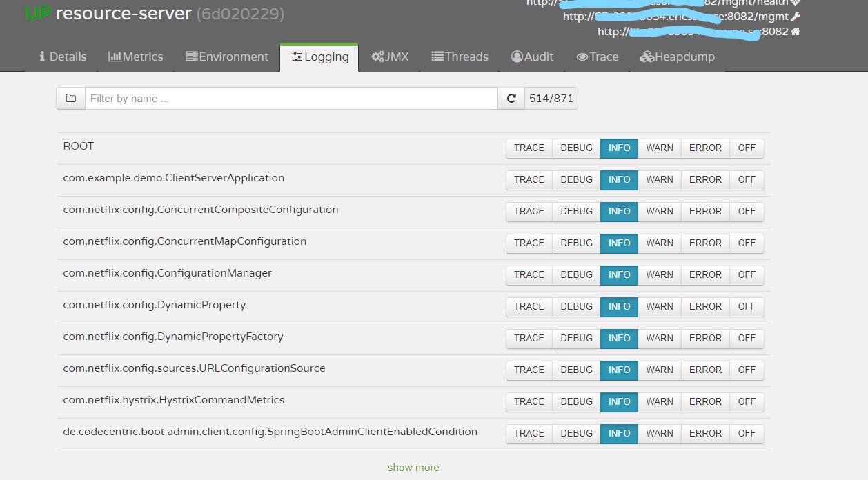Set URLConfigurationSource logger to WARN

pos(660,370)
